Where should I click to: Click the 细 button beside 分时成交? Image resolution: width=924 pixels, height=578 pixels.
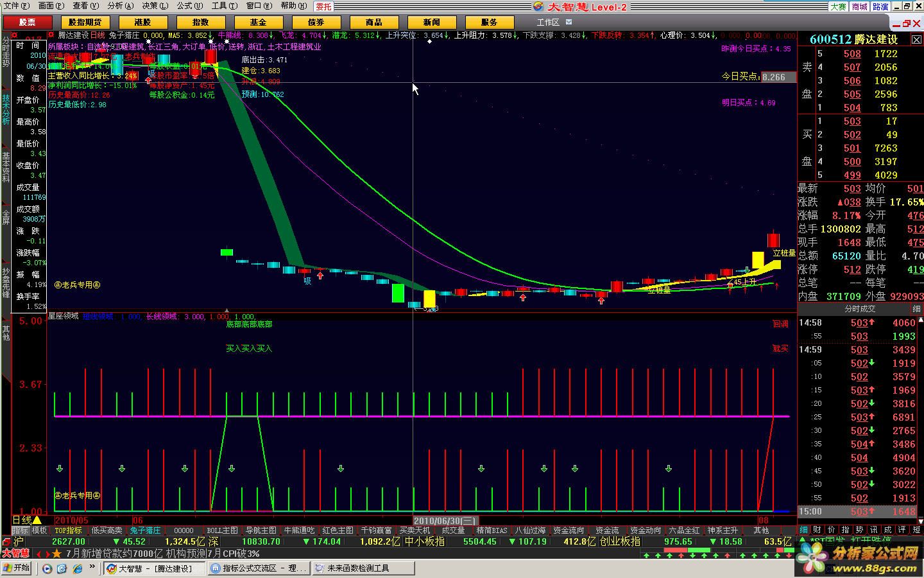(x=916, y=309)
